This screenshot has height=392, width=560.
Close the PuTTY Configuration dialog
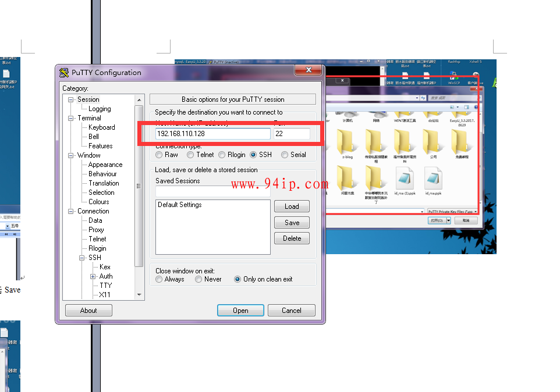click(x=308, y=70)
